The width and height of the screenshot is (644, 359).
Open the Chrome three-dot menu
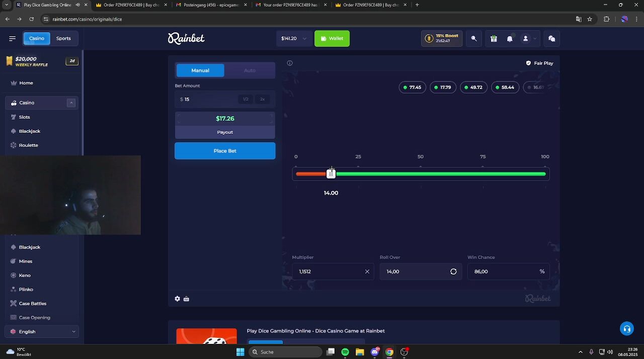point(637,19)
